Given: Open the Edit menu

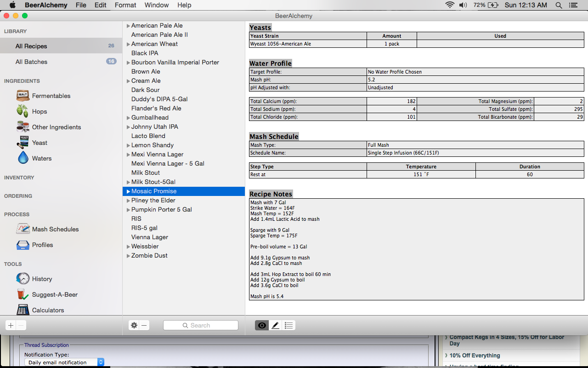Looking at the screenshot, I should coord(101,5).
